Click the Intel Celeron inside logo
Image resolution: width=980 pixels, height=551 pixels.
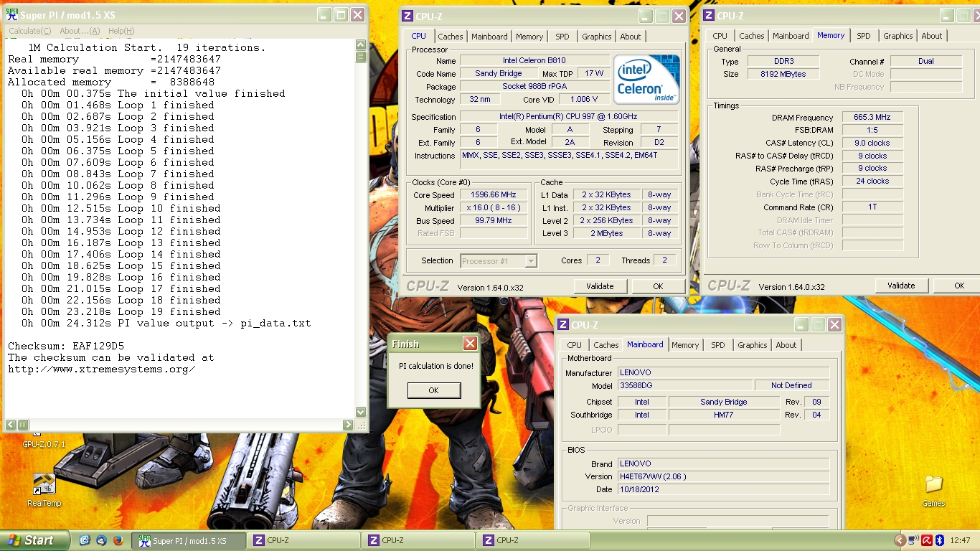coord(646,79)
